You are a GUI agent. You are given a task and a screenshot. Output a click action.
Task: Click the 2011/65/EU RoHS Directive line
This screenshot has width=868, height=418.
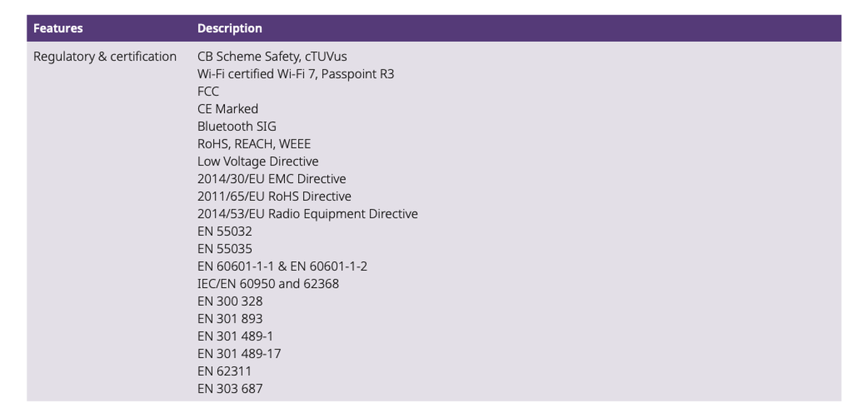(274, 196)
